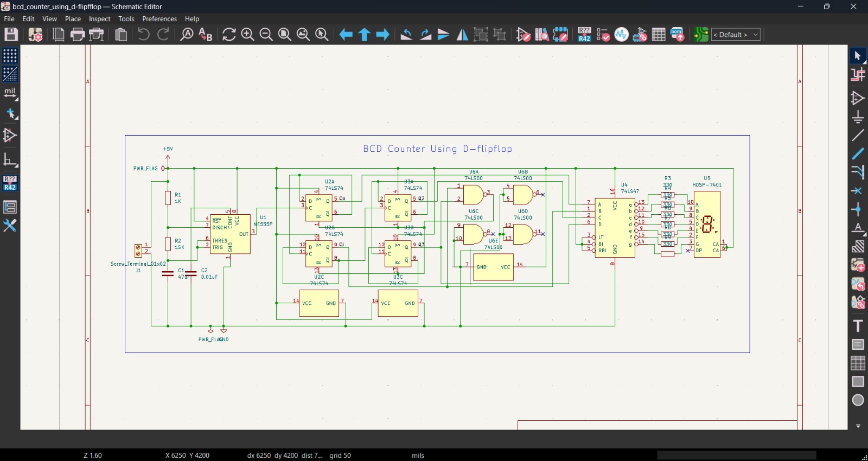Toggle hidden pins display
The height and width of the screenshot is (461, 868).
click(10, 136)
